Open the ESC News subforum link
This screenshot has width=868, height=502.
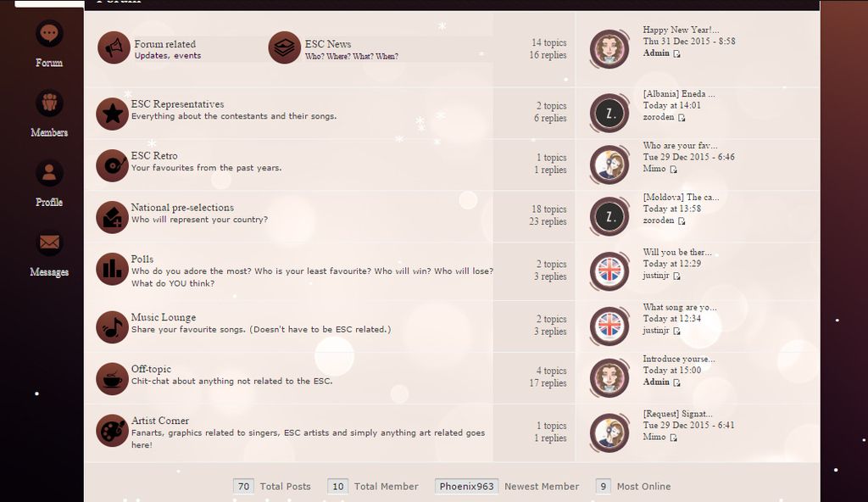pyautogui.click(x=328, y=44)
